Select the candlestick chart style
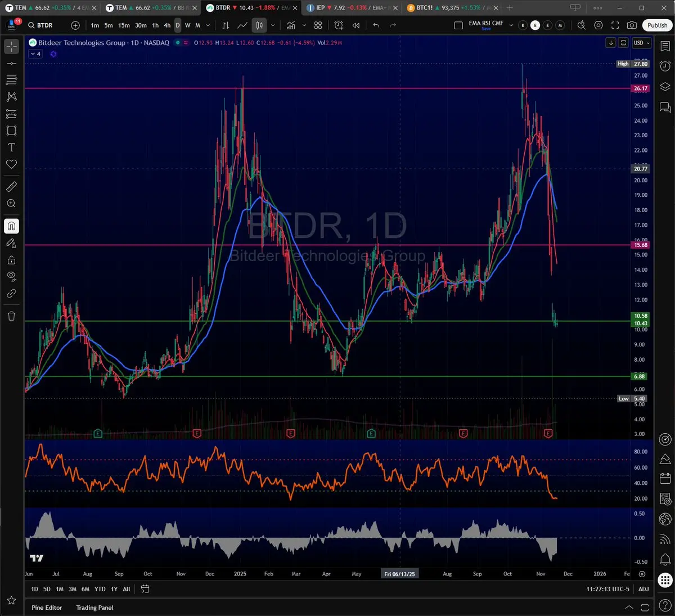The width and height of the screenshot is (675, 616). 259,25
